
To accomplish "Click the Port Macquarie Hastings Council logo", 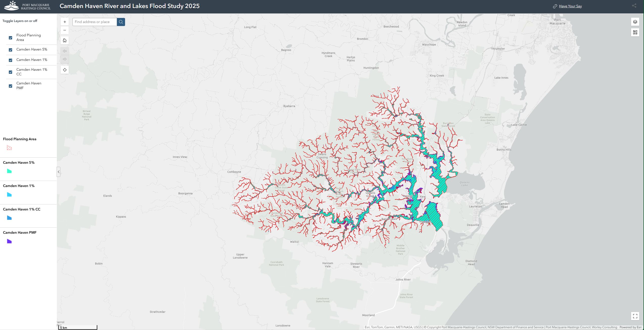I will (27, 6).
